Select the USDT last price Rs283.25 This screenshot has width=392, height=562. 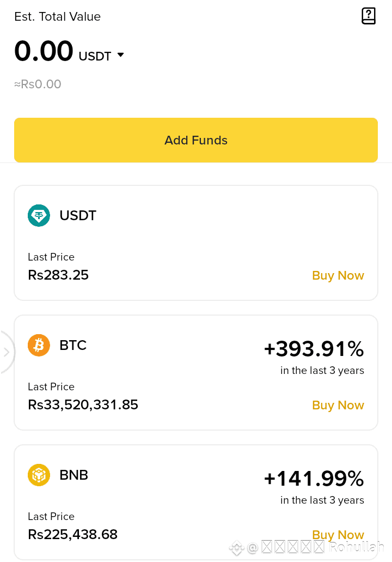click(x=58, y=275)
